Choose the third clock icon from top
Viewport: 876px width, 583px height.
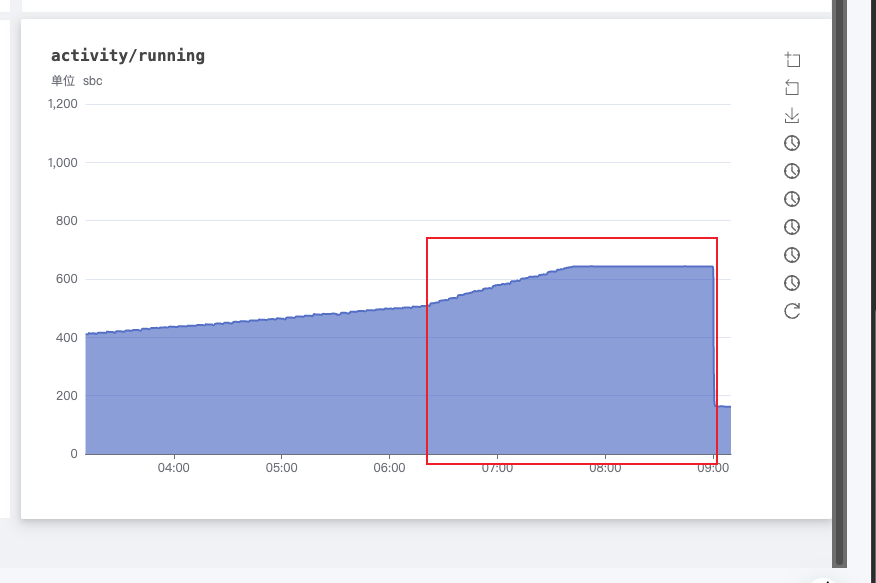click(792, 199)
